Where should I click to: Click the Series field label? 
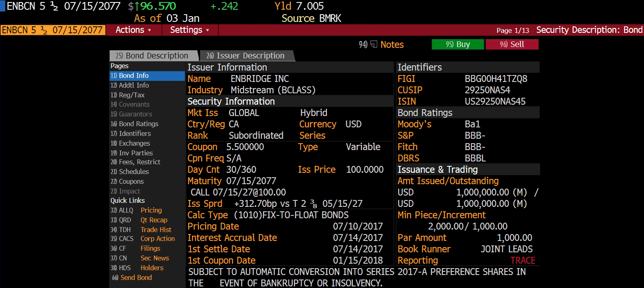(x=312, y=135)
